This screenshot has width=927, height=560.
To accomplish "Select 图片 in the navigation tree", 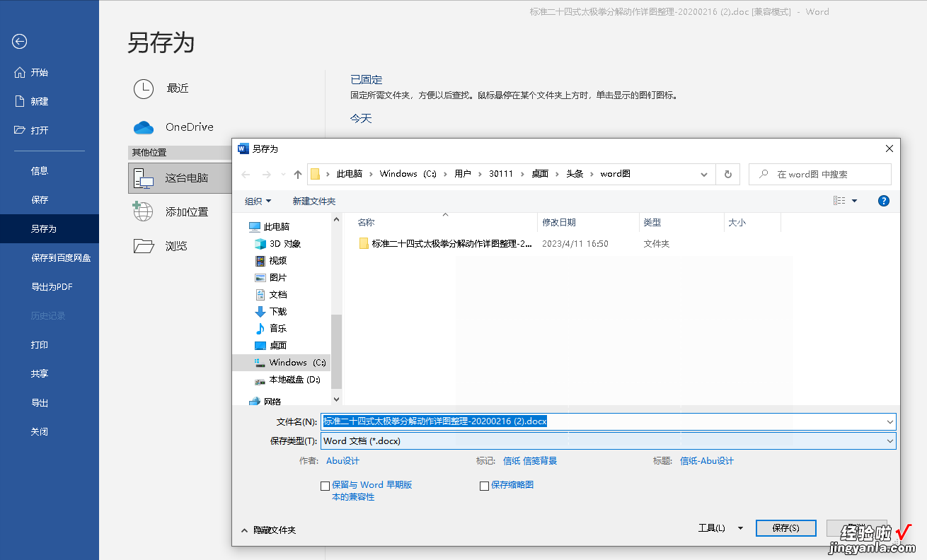I will (271, 277).
